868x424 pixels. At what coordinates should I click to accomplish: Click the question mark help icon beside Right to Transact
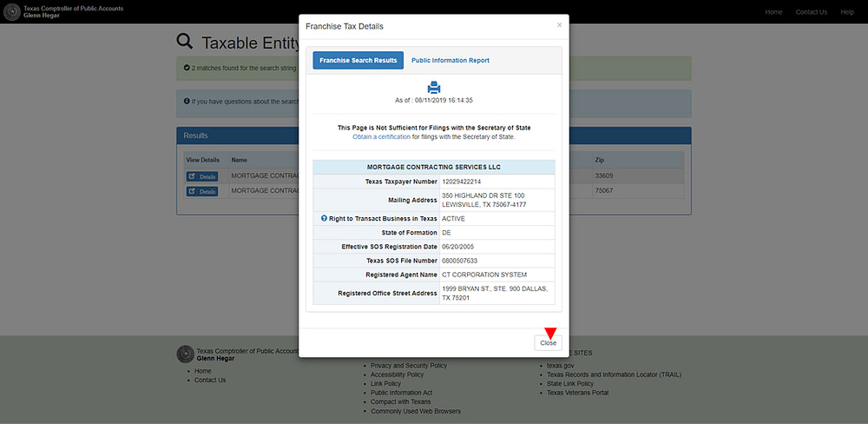point(324,218)
